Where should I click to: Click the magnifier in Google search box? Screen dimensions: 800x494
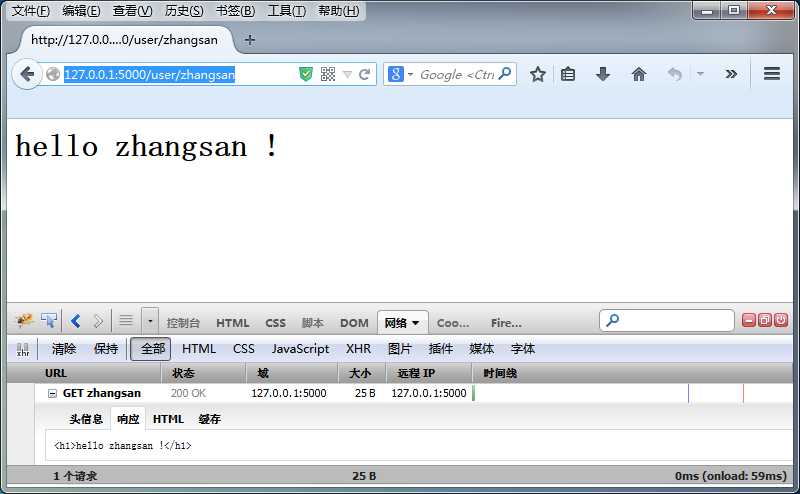point(505,74)
